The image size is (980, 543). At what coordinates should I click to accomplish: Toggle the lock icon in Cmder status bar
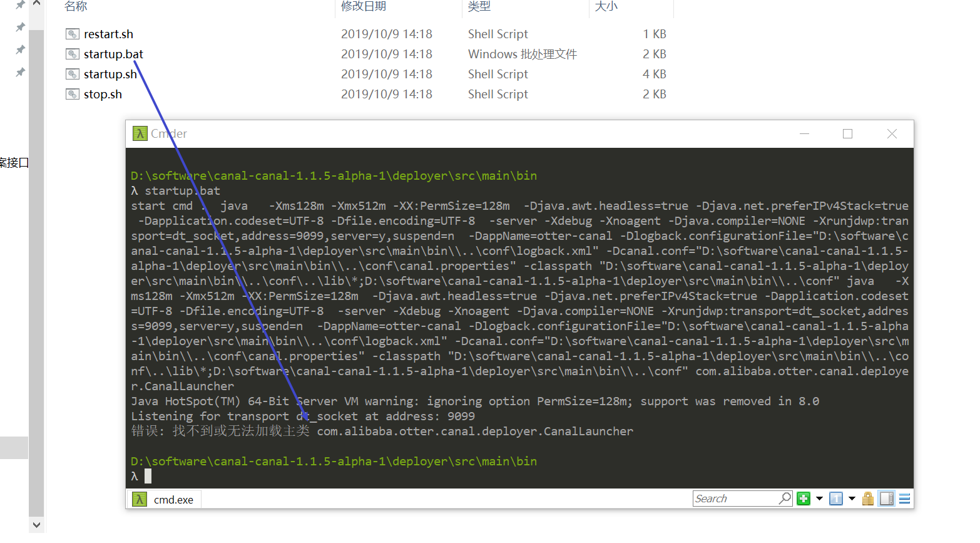[868, 499]
